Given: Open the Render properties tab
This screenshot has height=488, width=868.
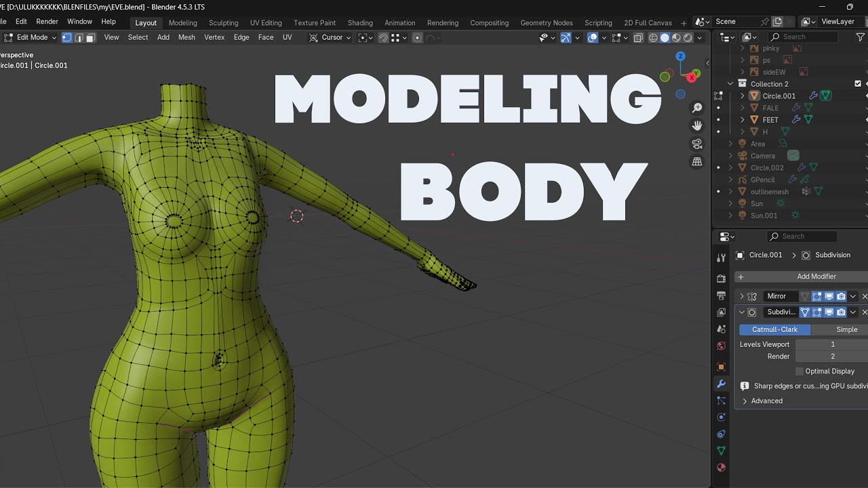Looking at the screenshot, I should coord(721,279).
